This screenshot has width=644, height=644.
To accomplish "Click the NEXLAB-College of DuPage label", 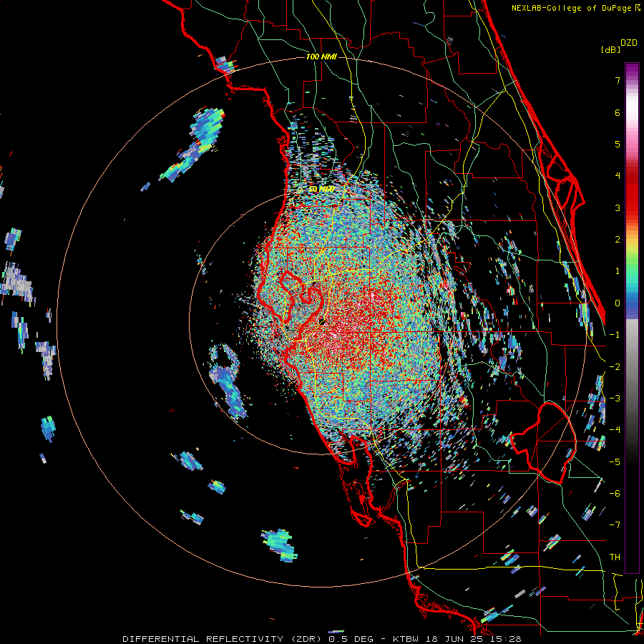I will 571,8.
